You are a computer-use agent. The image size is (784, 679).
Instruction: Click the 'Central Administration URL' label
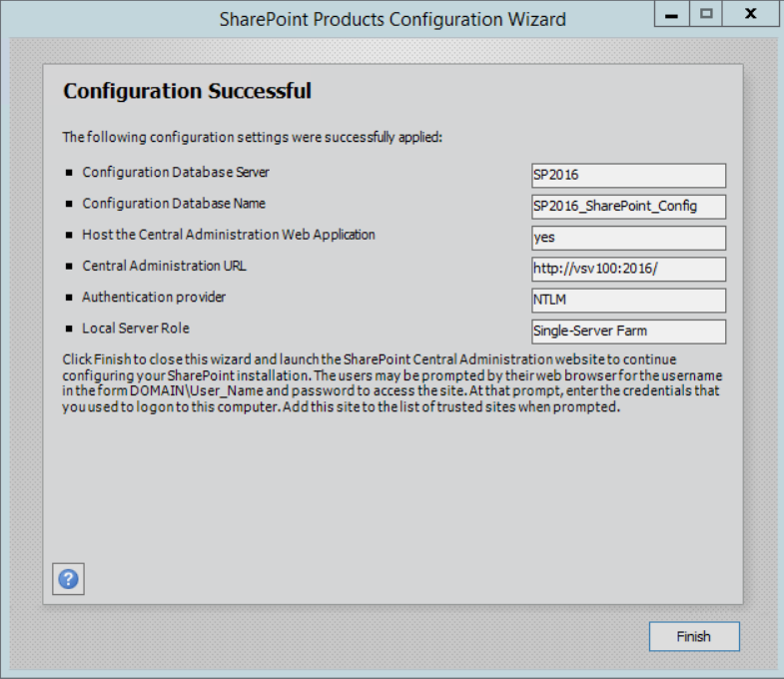pyautogui.click(x=164, y=266)
